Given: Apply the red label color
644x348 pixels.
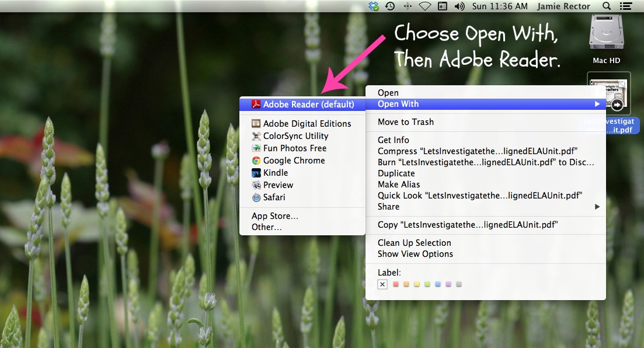Looking at the screenshot, I should pyautogui.click(x=396, y=284).
